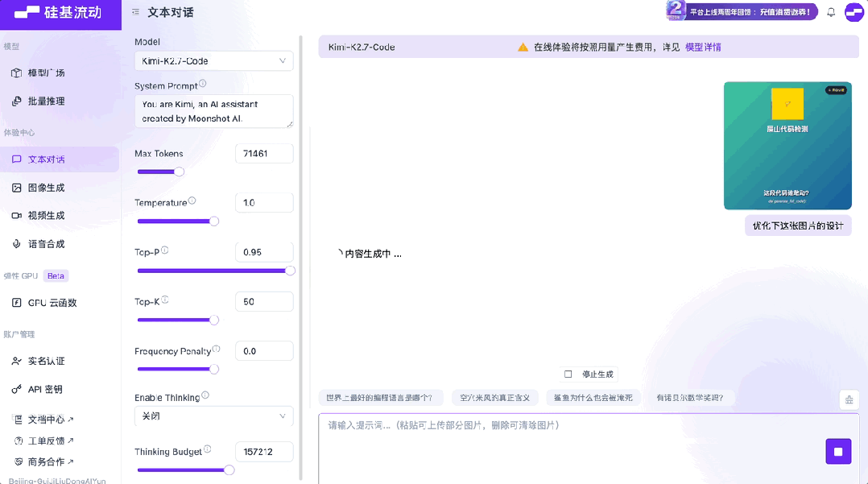The width and height of the screenshot is (868, 484).
Task: Click the purple stop square button
Action: coord(838,451)
